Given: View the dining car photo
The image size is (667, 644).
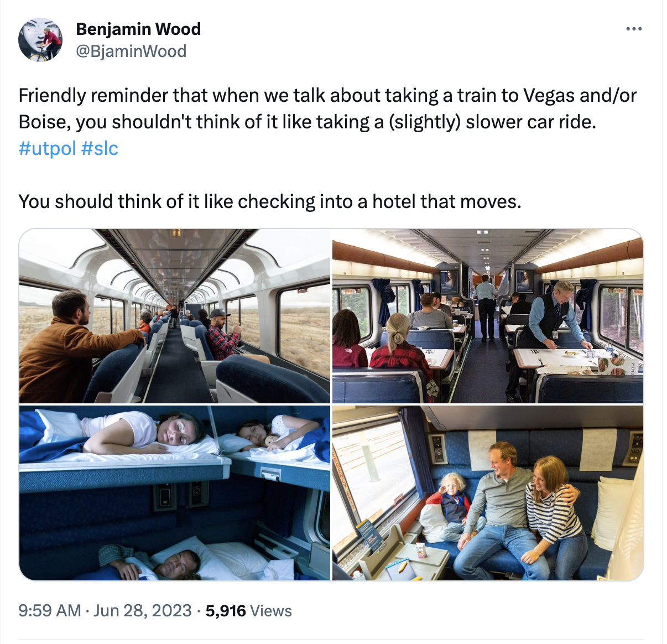Looking at the screenshot, I should 488,316.
